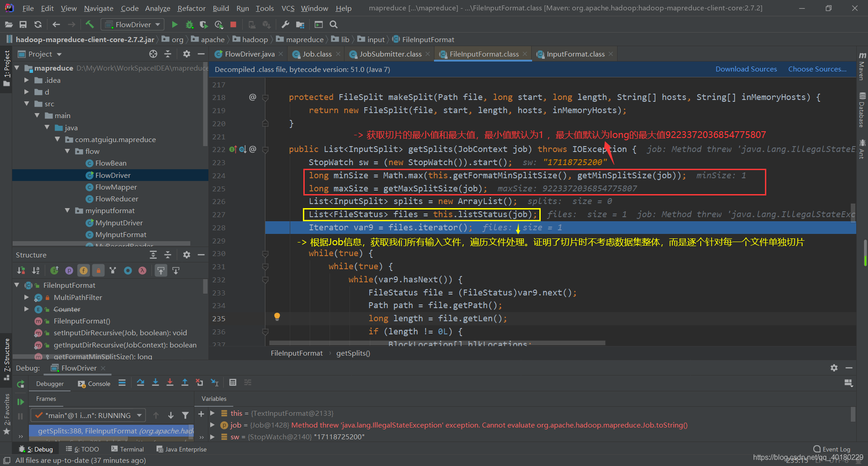Switch to the Console tab in debugger
This screenshot has height=466, width=868.
(x=94, y=384)
